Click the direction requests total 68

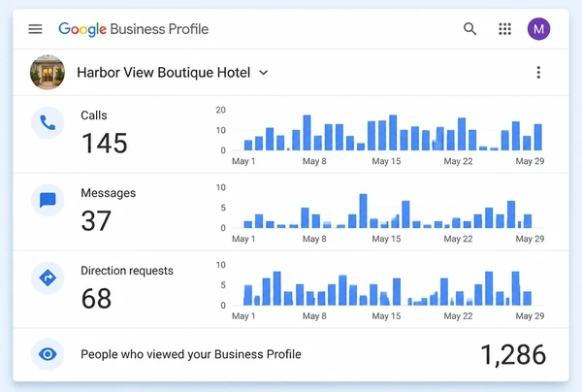pyautogui.click(x=96, y=298)
